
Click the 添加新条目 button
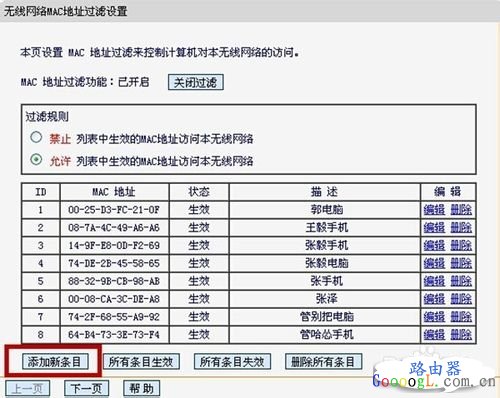coord(55,362)
